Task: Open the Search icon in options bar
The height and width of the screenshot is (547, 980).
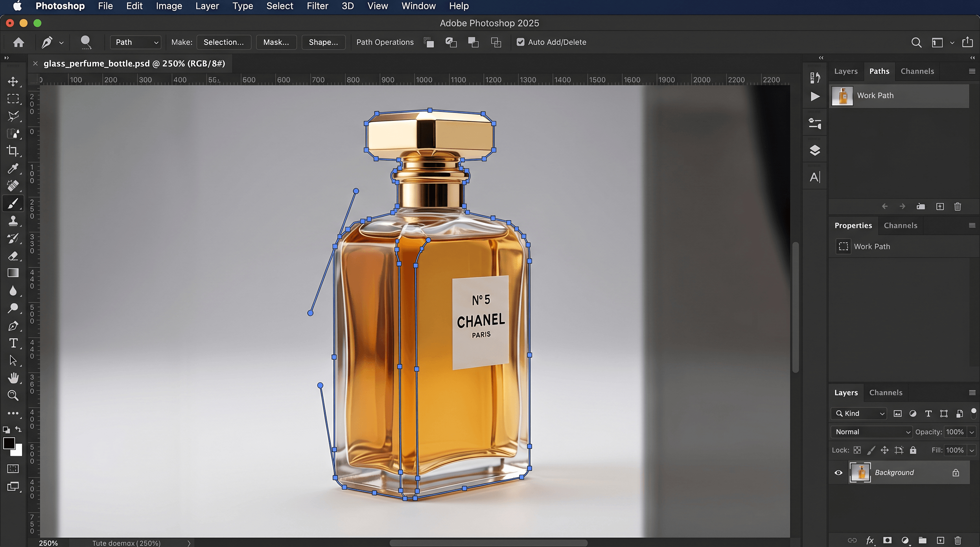Action: (916, 42)
